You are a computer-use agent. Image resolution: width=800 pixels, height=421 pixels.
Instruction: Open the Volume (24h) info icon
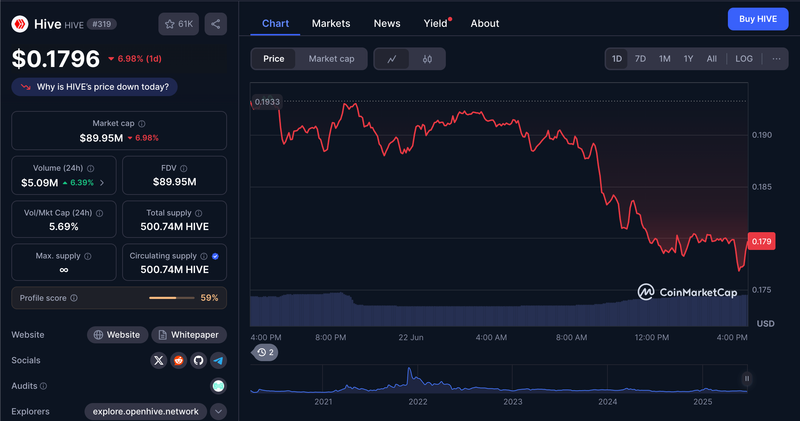pyautogui.click(x=90, y=168)
